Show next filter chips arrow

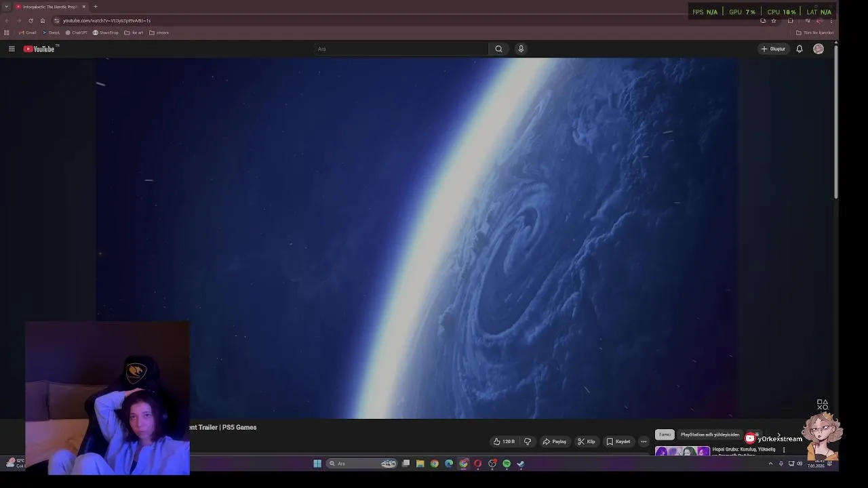point(778,434)
